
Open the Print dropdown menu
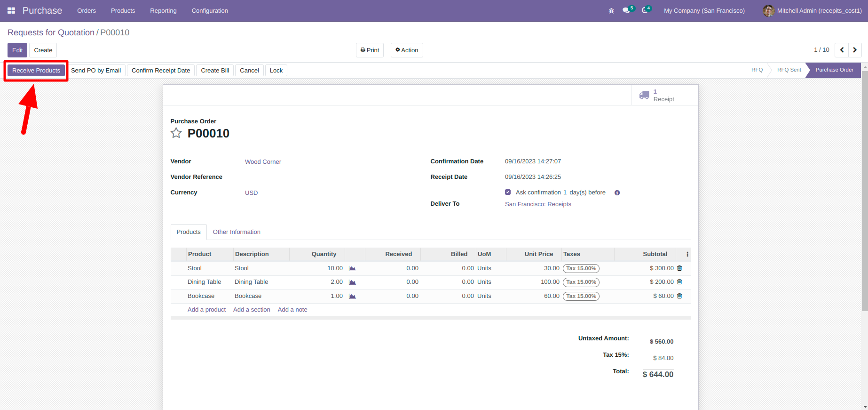370,50
